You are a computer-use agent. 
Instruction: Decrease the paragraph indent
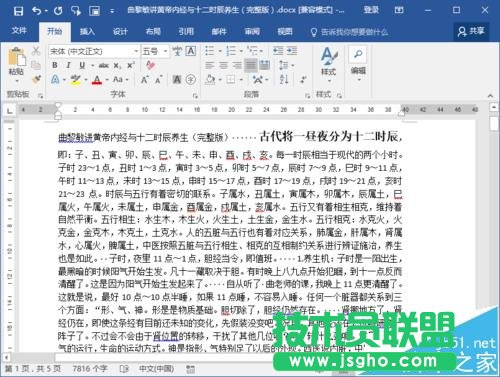[278, 51]
